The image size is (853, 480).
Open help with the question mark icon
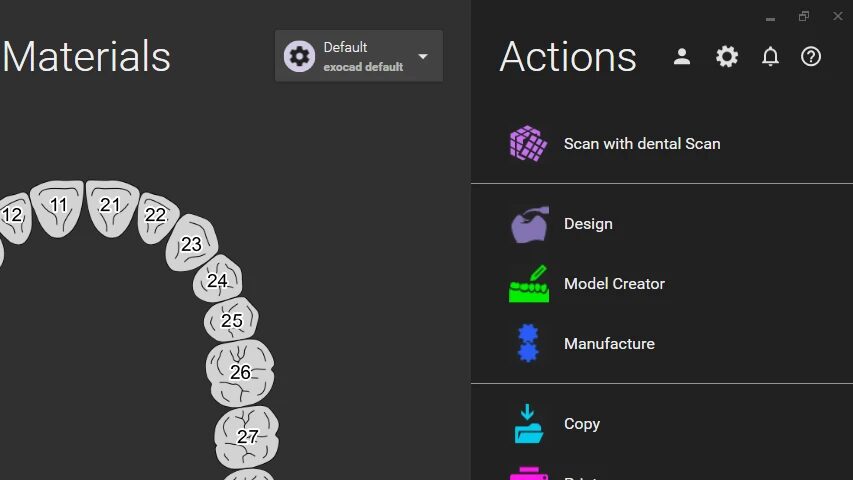811,57
